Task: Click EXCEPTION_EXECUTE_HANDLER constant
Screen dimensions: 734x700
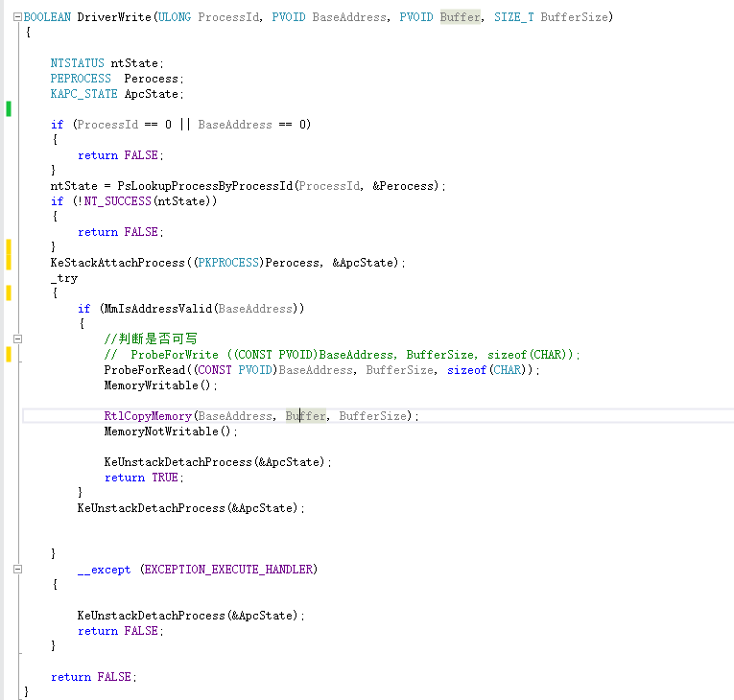Action: click(228, 570)
